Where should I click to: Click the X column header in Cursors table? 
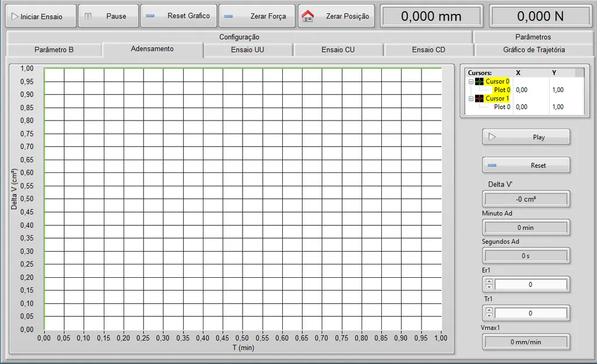518,73
